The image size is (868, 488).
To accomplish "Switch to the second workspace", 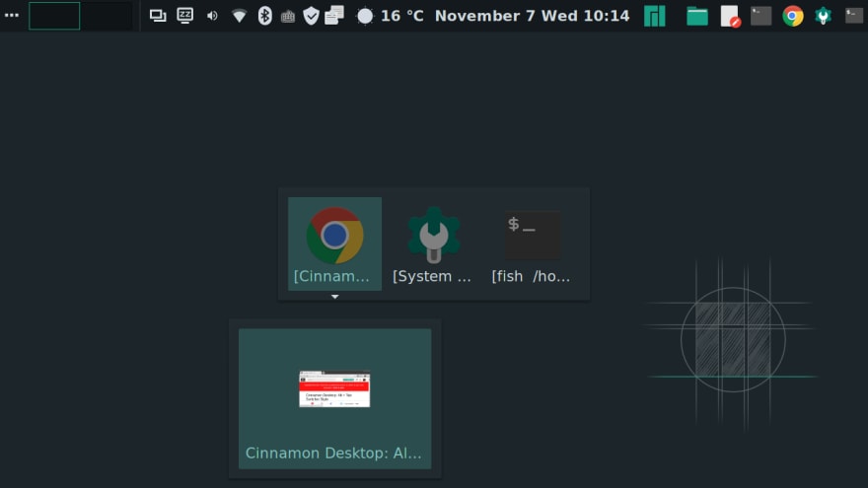I will coord(108,16).
